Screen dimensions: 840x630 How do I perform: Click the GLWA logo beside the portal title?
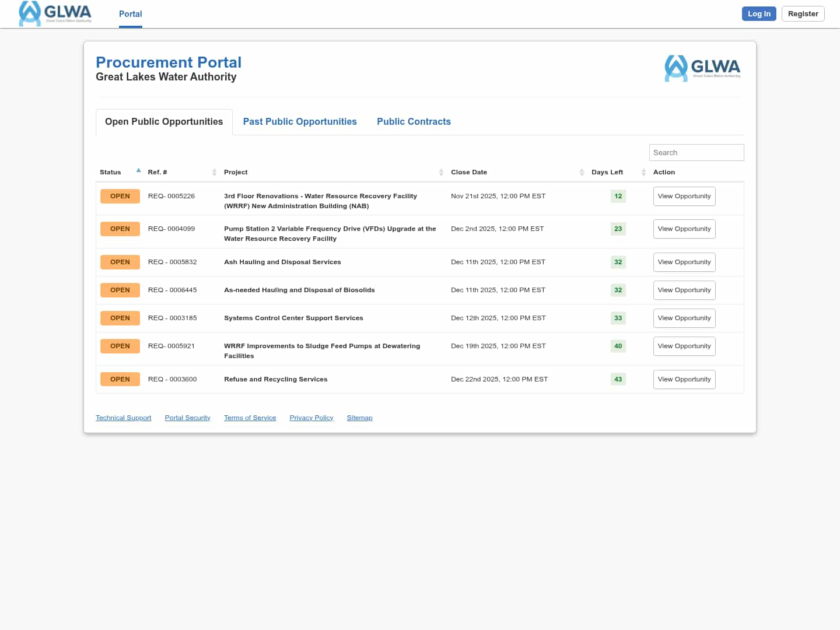[702, 68]
